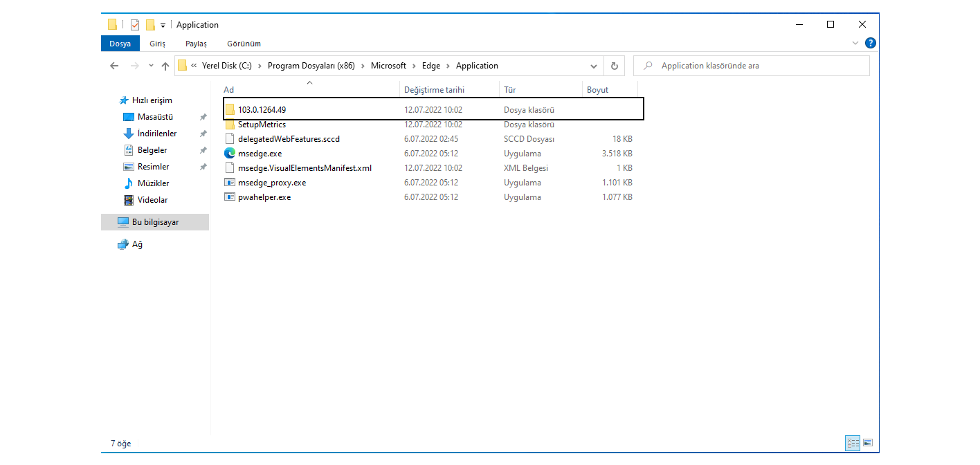Click the msedge.exe file name
This screenshot has width=980, height=465.
point(260,154)
